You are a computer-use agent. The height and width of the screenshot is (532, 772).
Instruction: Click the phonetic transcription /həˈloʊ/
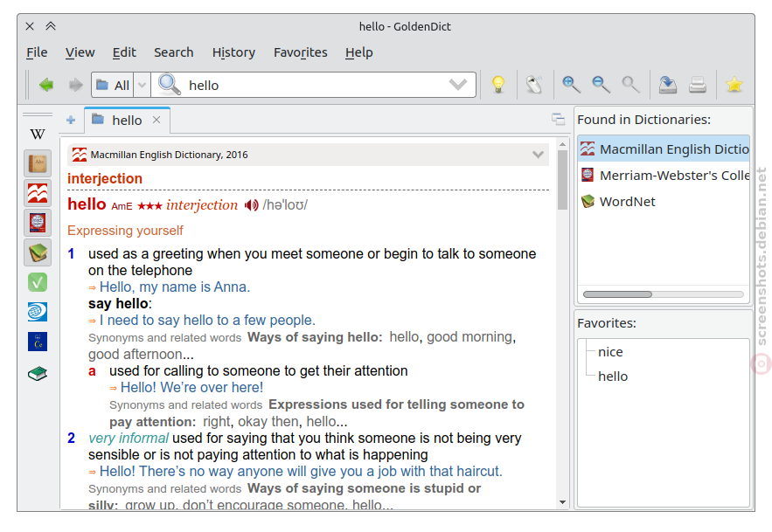(x=285, y=204)
